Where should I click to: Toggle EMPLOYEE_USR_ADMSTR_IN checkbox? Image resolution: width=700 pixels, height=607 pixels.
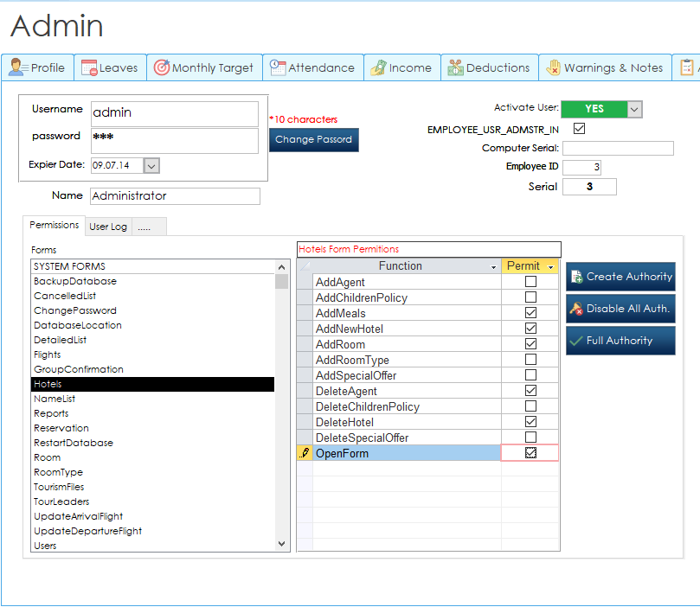(579, 129)
